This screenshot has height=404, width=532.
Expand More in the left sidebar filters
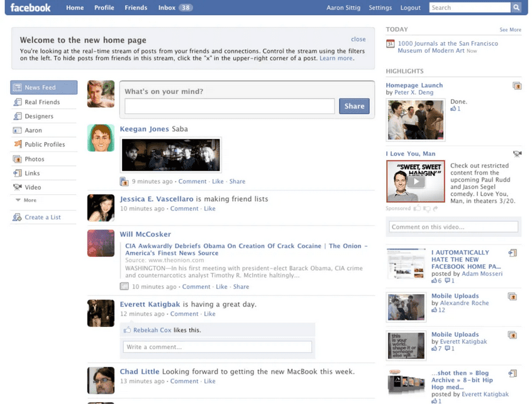31,201
